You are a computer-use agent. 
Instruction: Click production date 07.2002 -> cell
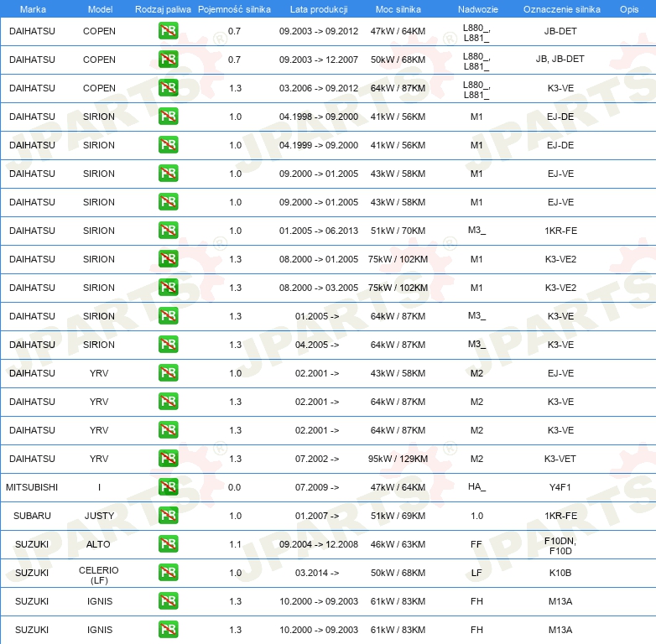click(317, 459)
